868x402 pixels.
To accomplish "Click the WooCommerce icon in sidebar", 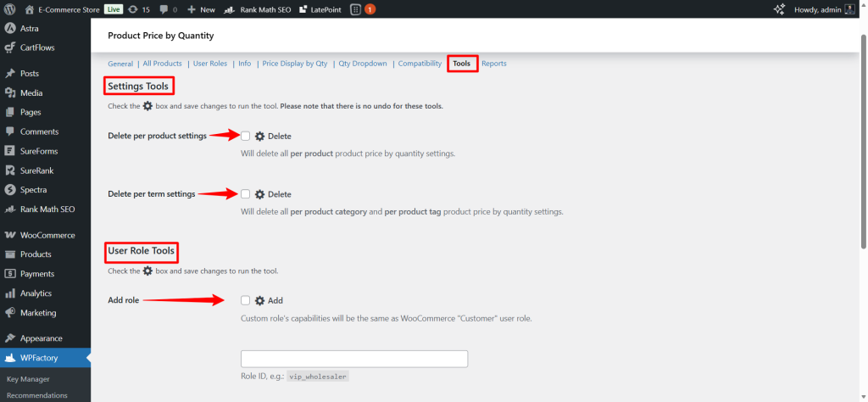I will [x=10, y=235].
